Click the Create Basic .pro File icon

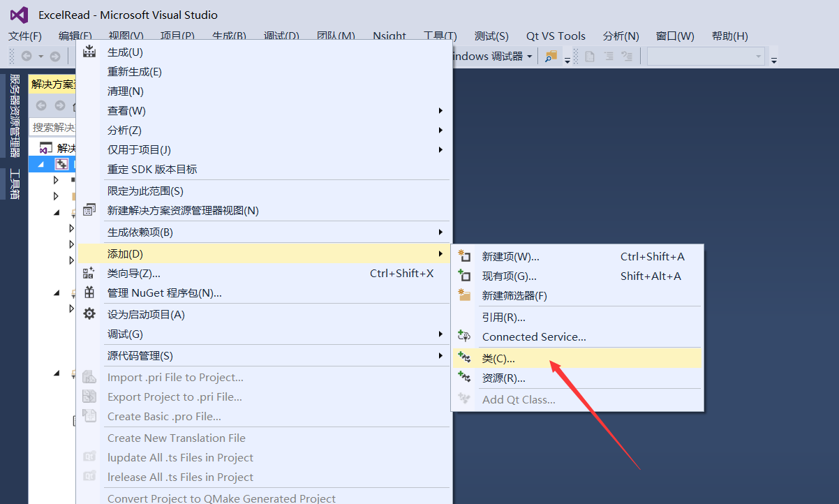89,416
